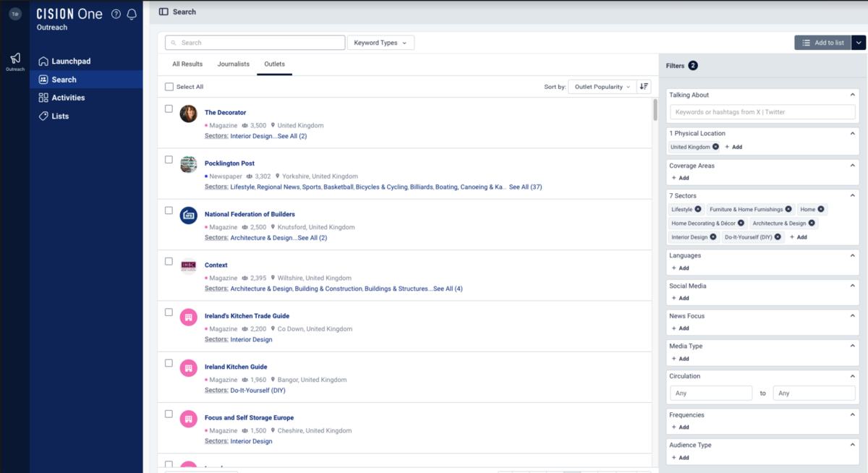868x473 pixels.
Task: Open the Outlet Popularity sort dropdown
Action: (602, 87)
